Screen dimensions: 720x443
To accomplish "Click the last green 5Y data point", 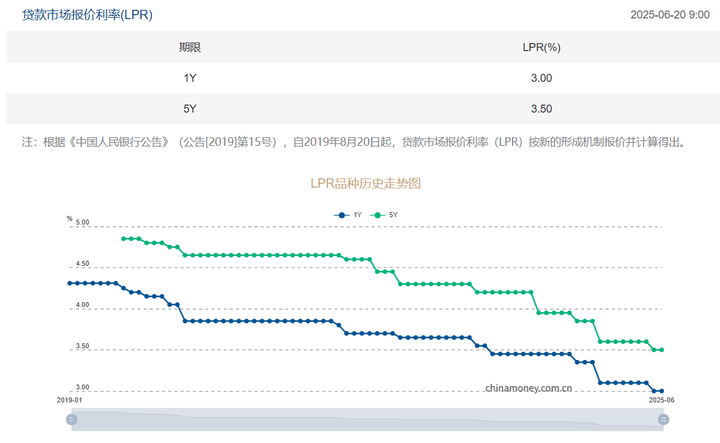I will click(662, 350).
